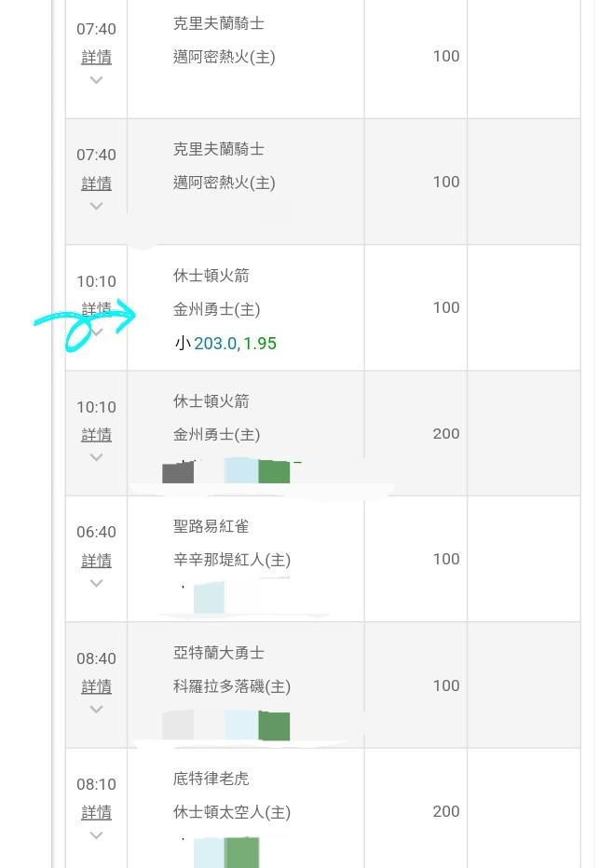
Task: Open 詳情 in the topmost 07:40 row
Action: coord(96,57)
